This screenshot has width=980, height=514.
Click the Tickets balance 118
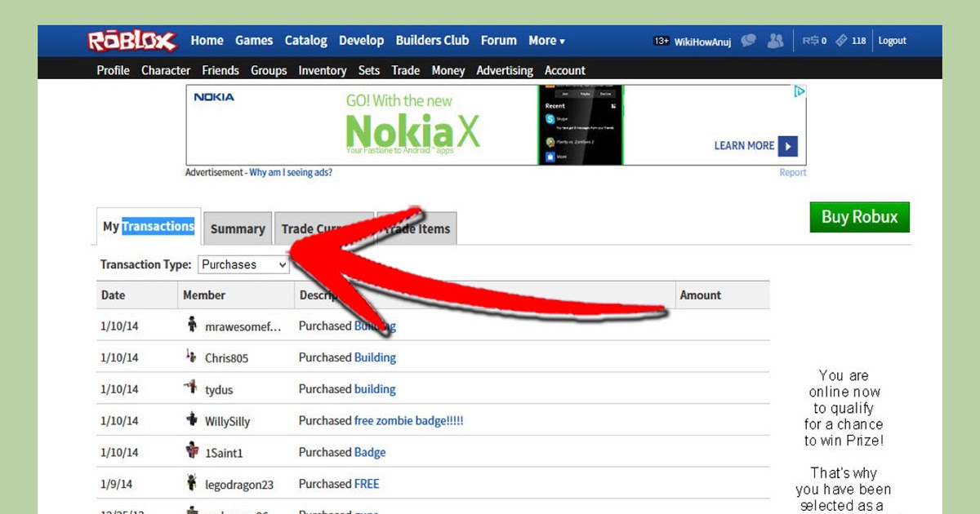pyautogui.click(x=858, y=41)
